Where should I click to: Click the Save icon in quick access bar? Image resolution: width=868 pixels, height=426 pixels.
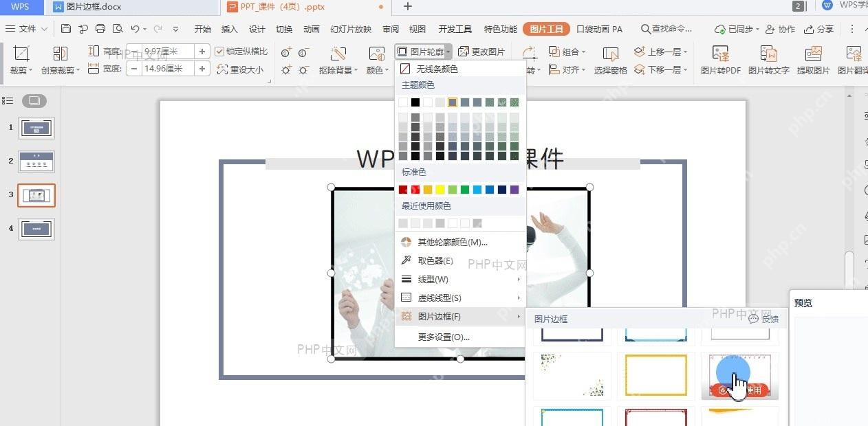(66, 29)
